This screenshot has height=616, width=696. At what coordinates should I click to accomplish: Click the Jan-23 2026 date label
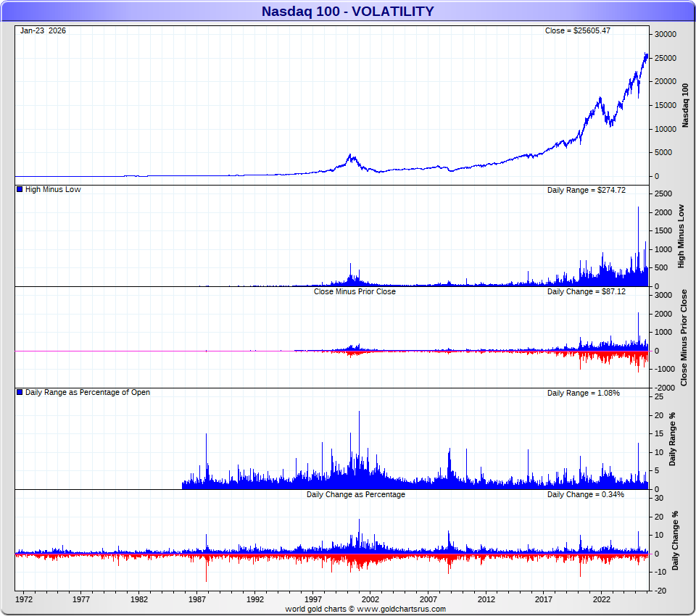click(x=43, y=30)
